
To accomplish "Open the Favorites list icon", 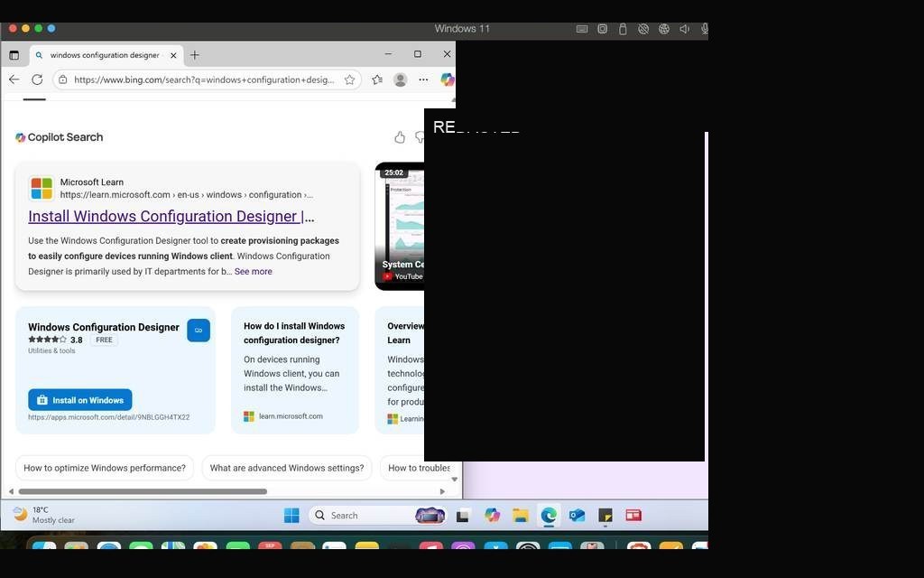I will [378, 79].
